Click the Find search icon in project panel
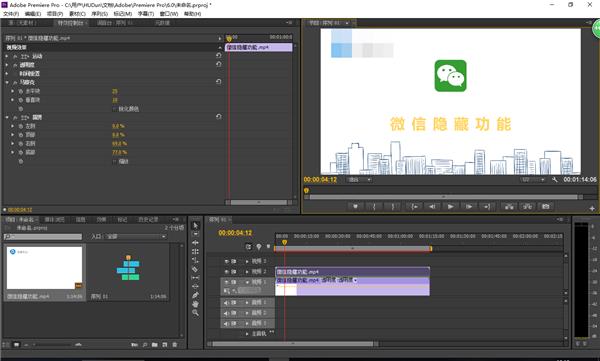600x361 pixels. click(145, 345)
